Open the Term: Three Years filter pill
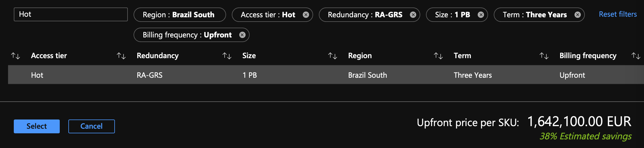Viewport: 644px width, 148px height. [535, 15]
